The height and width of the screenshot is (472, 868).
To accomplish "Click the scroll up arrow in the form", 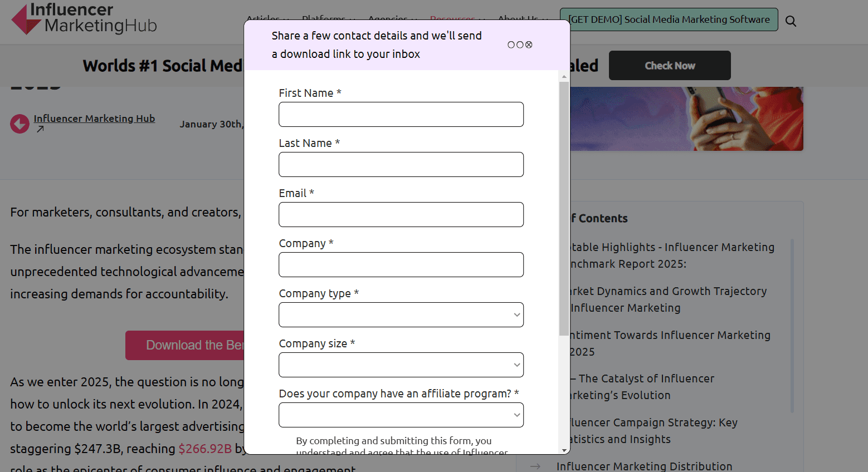I will tap(564, 77).
